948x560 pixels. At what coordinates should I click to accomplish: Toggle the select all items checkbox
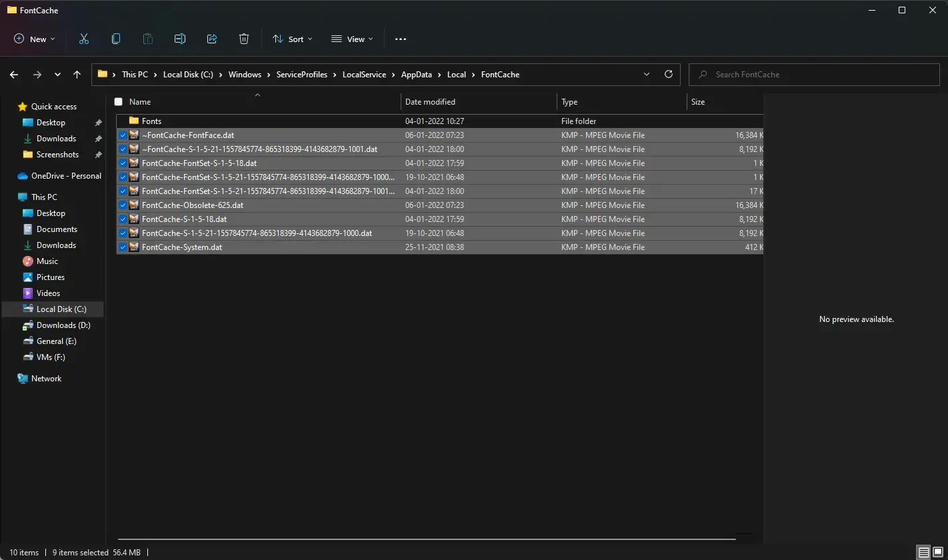119,102
